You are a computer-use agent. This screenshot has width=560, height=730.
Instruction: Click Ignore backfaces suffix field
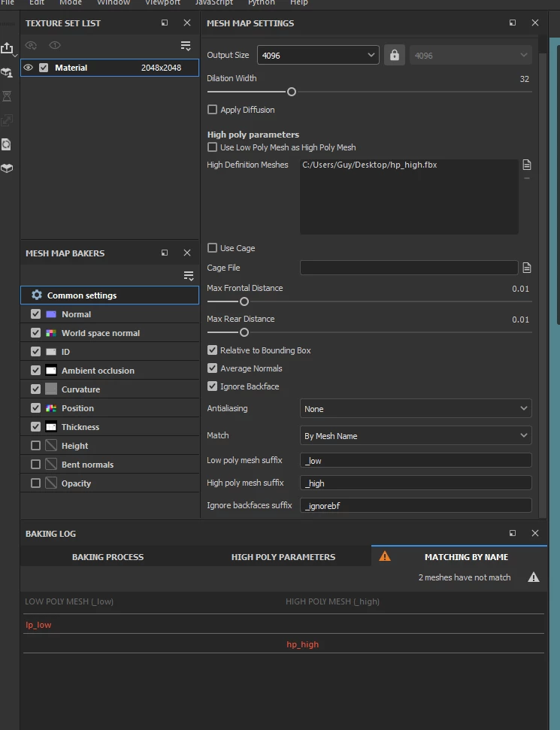coord(416,505)
